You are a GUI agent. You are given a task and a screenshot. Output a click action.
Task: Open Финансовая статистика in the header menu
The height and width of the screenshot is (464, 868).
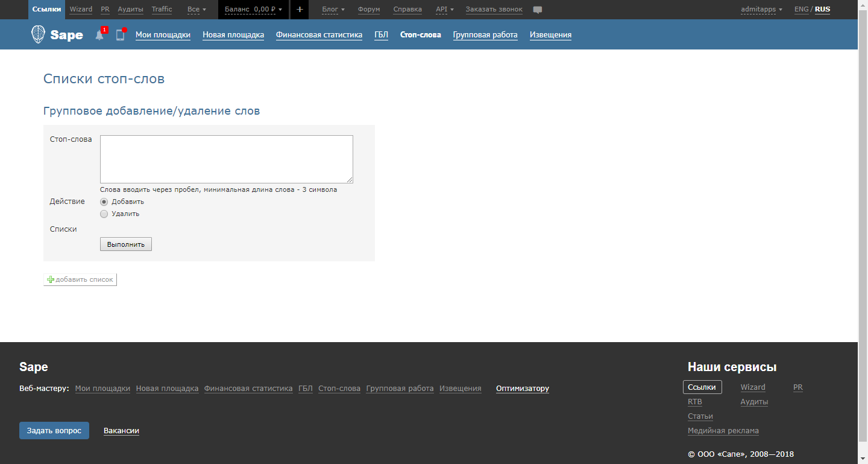(319, 35)
